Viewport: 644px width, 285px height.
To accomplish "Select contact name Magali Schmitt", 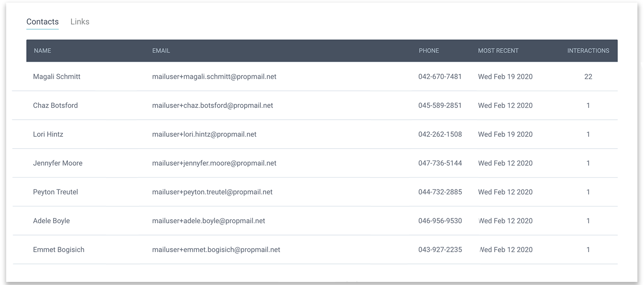I will tap(57, 77).
